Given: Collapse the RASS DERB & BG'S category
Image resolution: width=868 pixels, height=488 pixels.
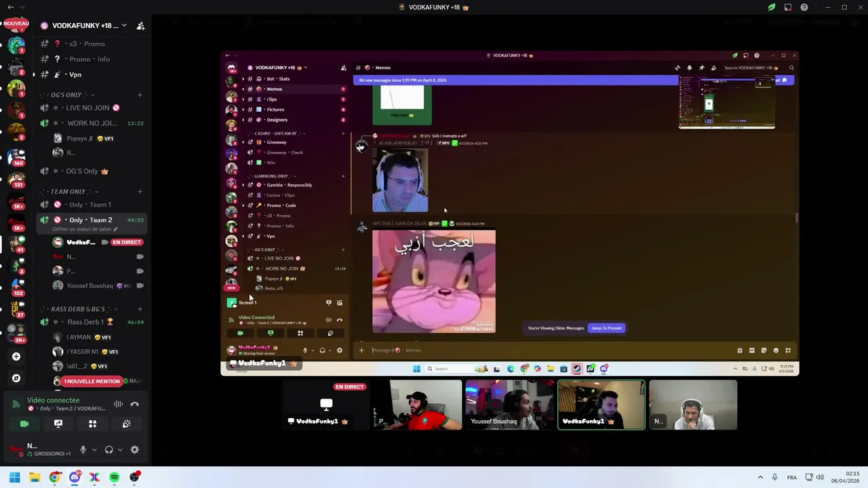Looking at the screenshot, I should [x=77, y=309].
